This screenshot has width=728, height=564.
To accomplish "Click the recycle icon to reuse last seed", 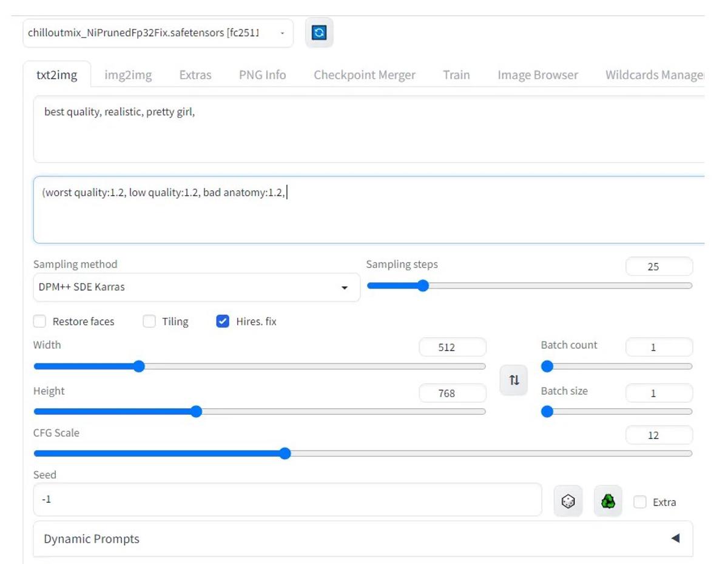I will 607,500.
